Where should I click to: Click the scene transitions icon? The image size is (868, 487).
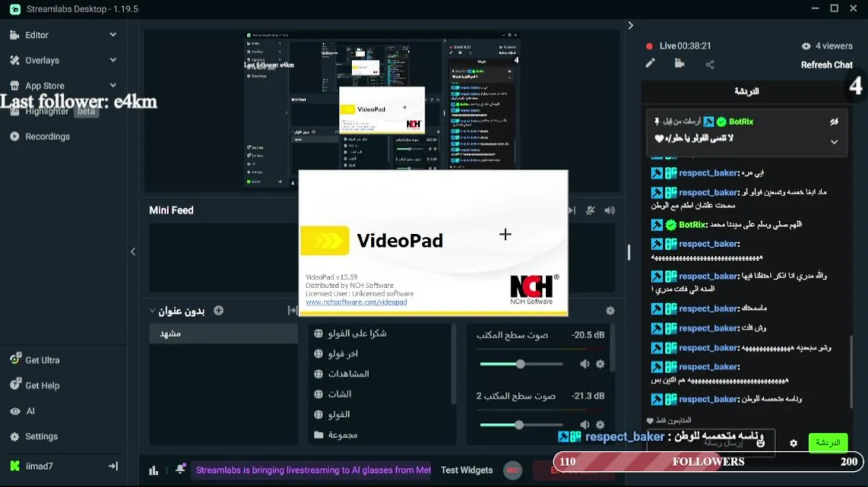tap(292, 310)
